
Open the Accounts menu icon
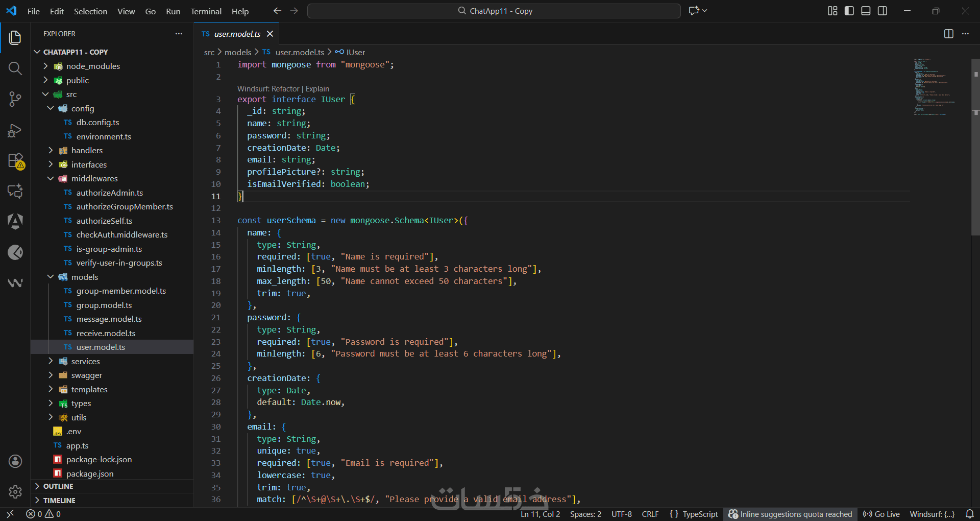pyautogui.click(x=15, y=461)
